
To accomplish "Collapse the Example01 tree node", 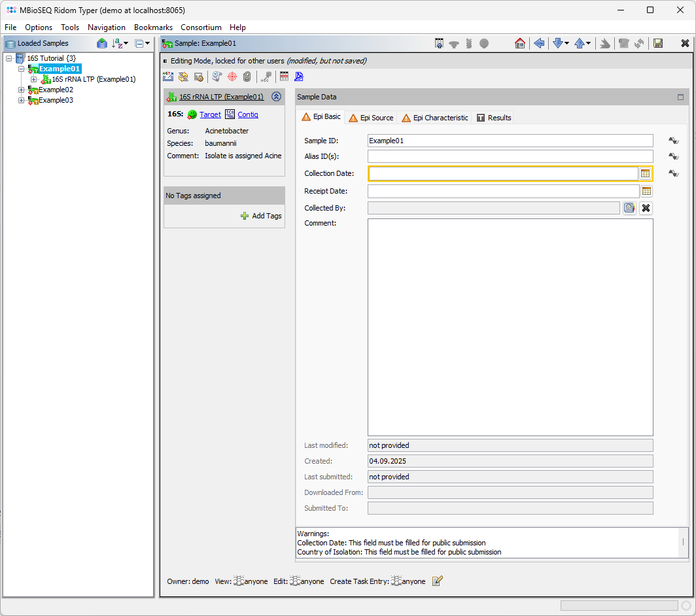I will pos(21,69).
